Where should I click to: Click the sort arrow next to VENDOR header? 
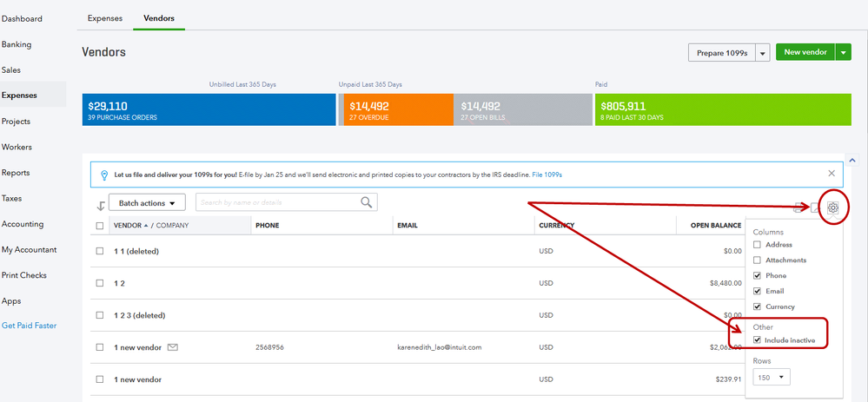(x=146, y=226)
